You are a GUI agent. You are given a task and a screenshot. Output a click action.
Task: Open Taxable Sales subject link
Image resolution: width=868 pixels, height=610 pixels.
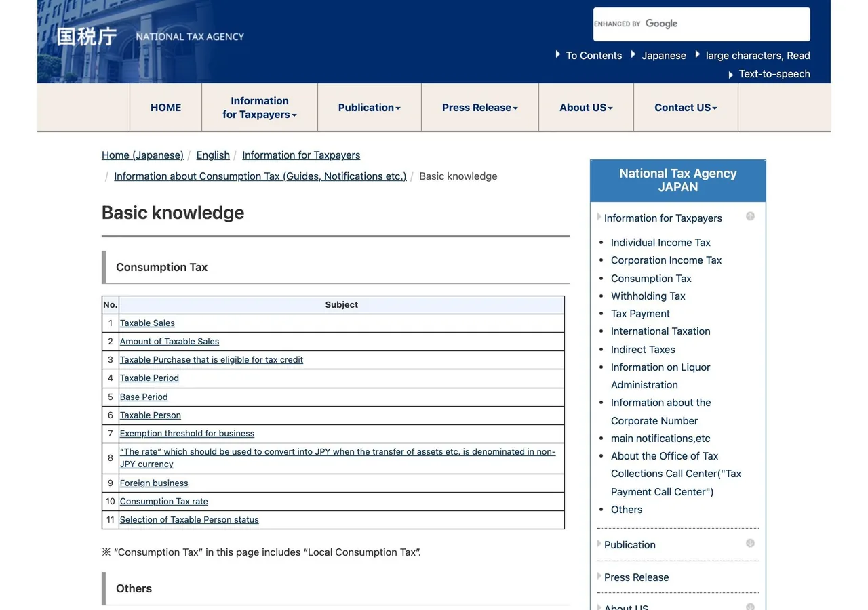(147, 323)
